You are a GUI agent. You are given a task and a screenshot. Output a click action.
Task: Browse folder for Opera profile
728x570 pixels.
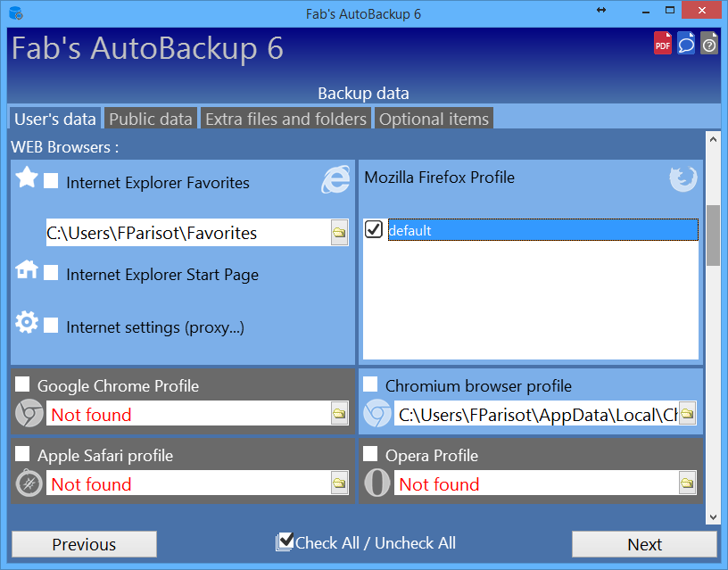point(687,483)
